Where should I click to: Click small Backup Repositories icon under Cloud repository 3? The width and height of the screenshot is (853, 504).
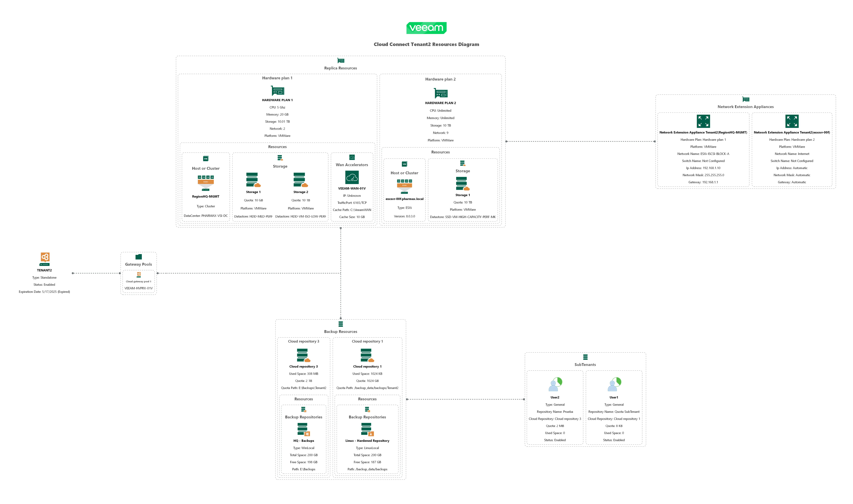(x=304, y=410)
